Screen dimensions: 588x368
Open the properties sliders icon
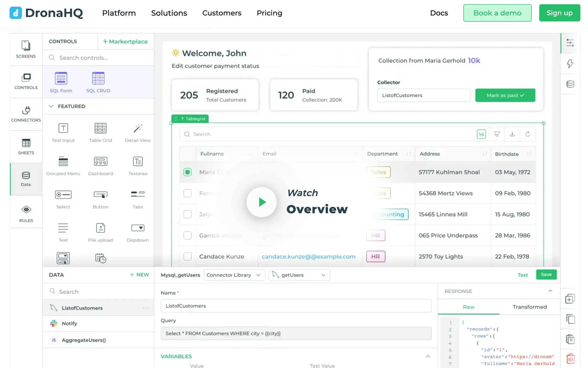570,43
